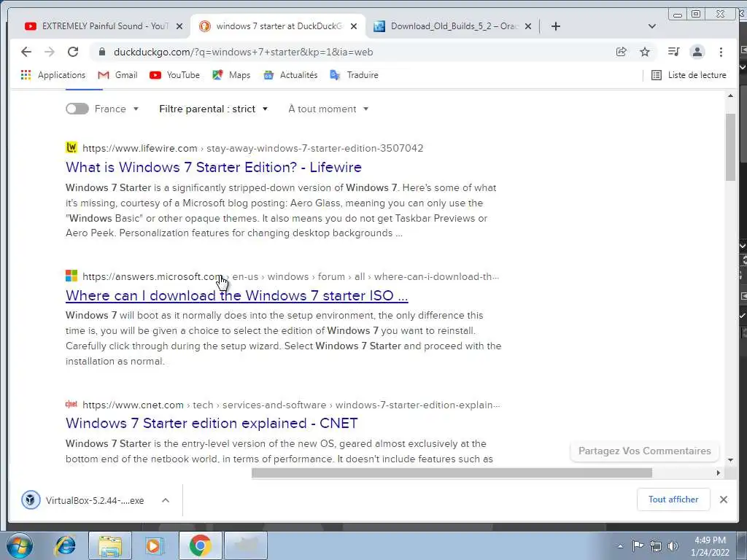Image resolution: width=747 pixels, height=560 pixels.
Task: Open the À tout moment time filter
Action: point(328,109)
